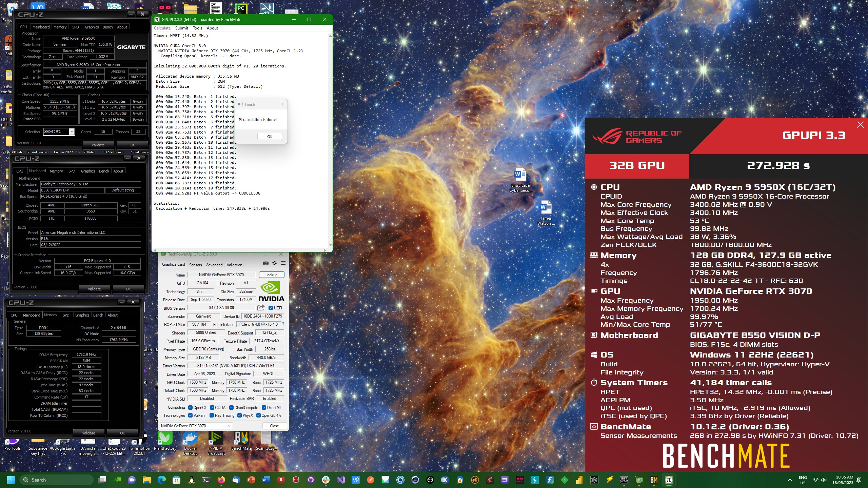
Task: Open GitHub Desktop from the taskbar
Action: 311,480
